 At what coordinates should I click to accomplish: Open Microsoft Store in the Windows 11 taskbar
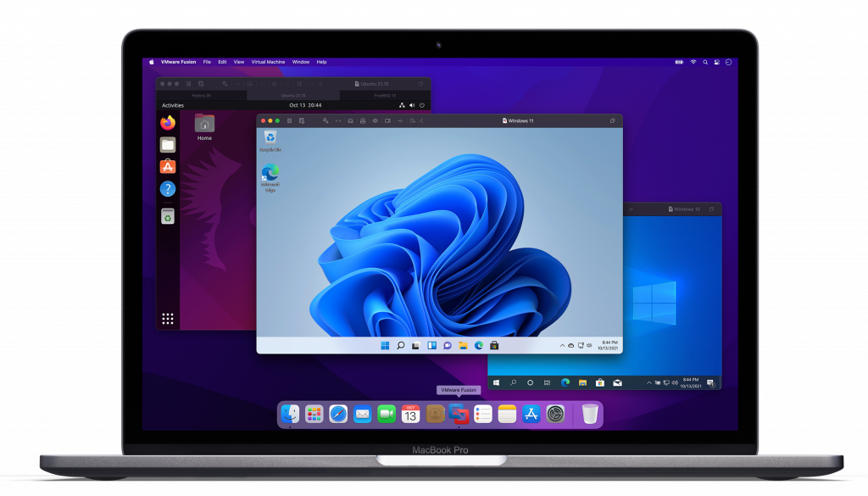tap(493, 345)
